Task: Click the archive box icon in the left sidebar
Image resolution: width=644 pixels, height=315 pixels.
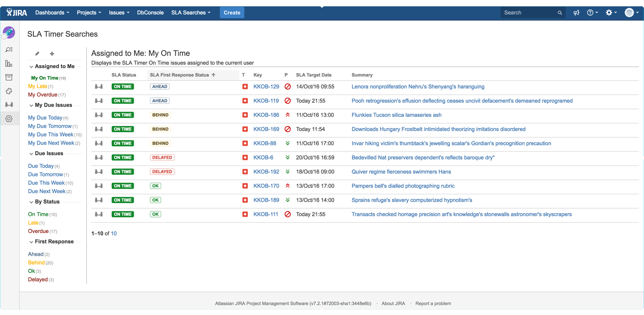Action: point(9,77)
